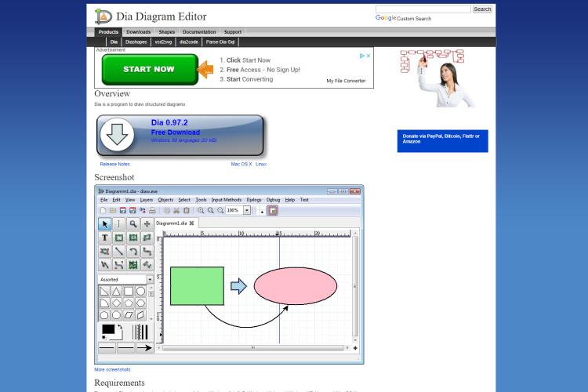Select the Polygon drawing tool
Screen dimensions: 588x392
tap(147, 238)
